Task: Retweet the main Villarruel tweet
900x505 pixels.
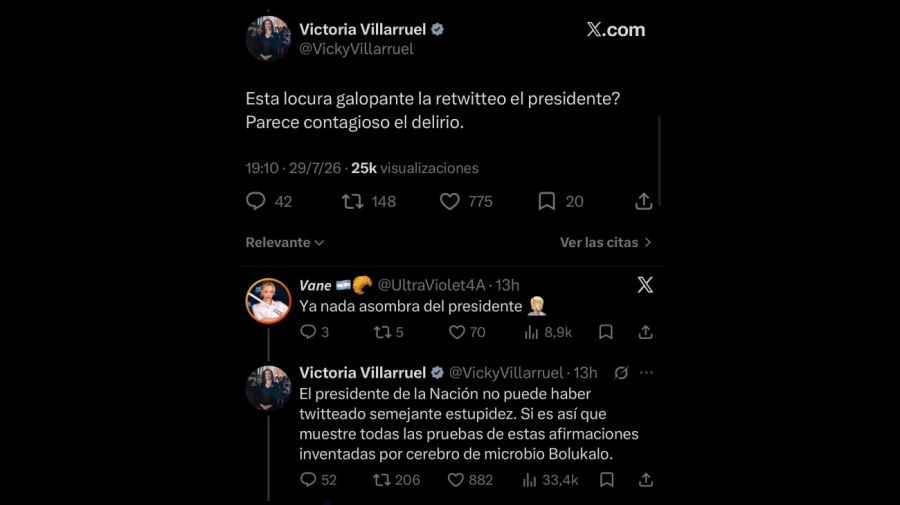Action: click(352, 201)
